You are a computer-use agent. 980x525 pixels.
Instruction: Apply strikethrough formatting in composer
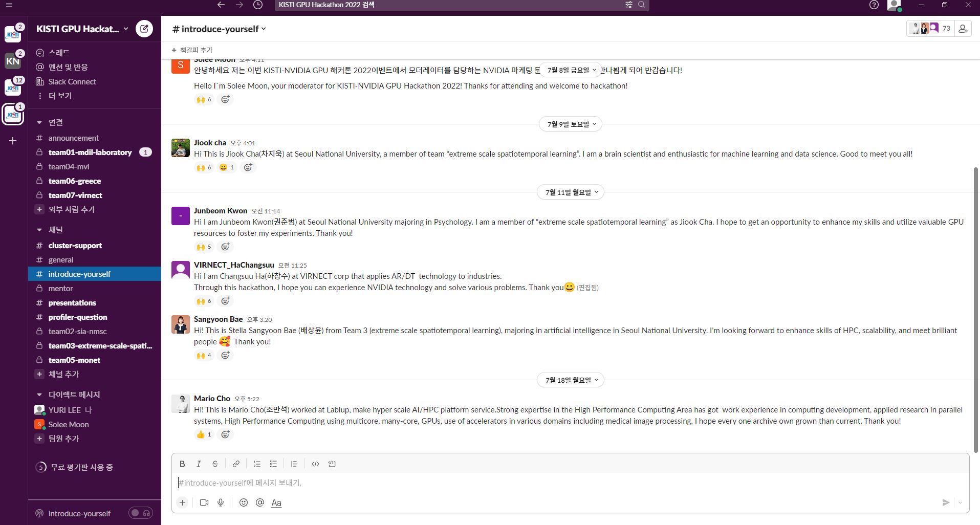[215, 464]
